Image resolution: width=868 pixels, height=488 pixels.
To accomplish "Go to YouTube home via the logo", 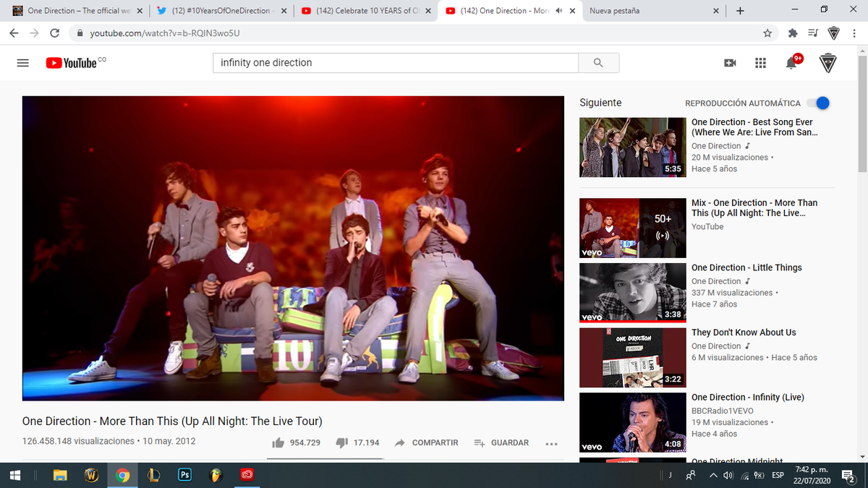I will 72,63.
